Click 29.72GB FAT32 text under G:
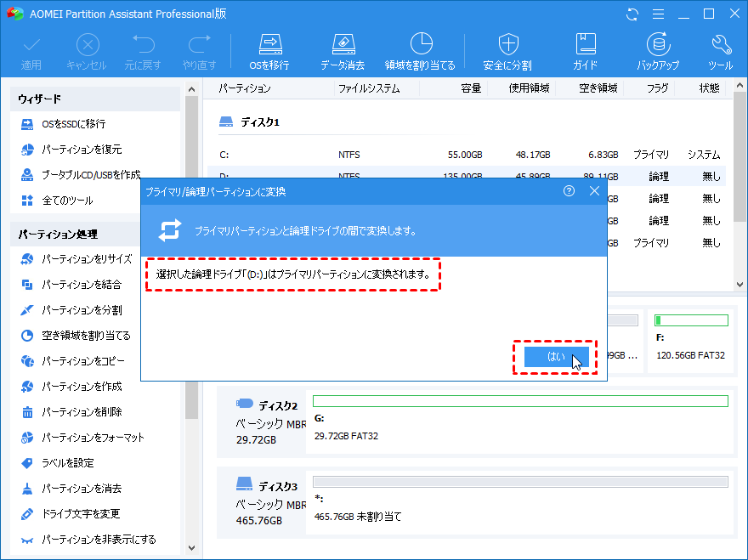This screenshot has height=560, width=748. click(346, 436)
